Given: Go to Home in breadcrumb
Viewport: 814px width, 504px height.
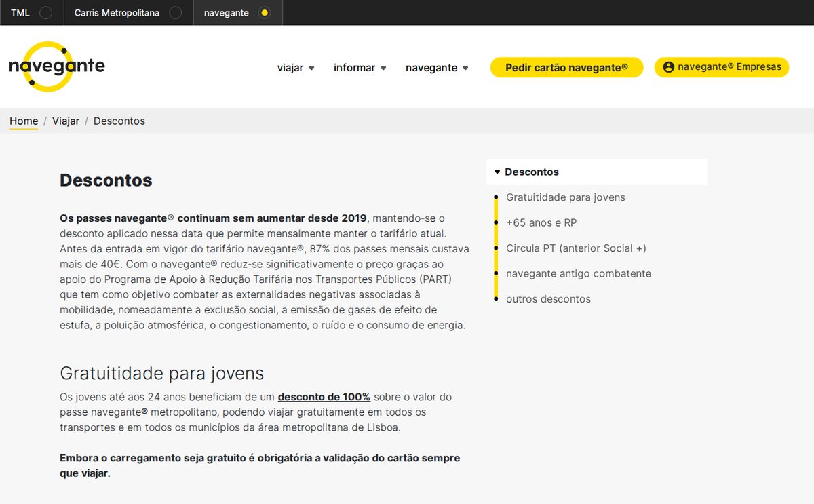Looking at the screenshot, I should click(x=24, y=121).
